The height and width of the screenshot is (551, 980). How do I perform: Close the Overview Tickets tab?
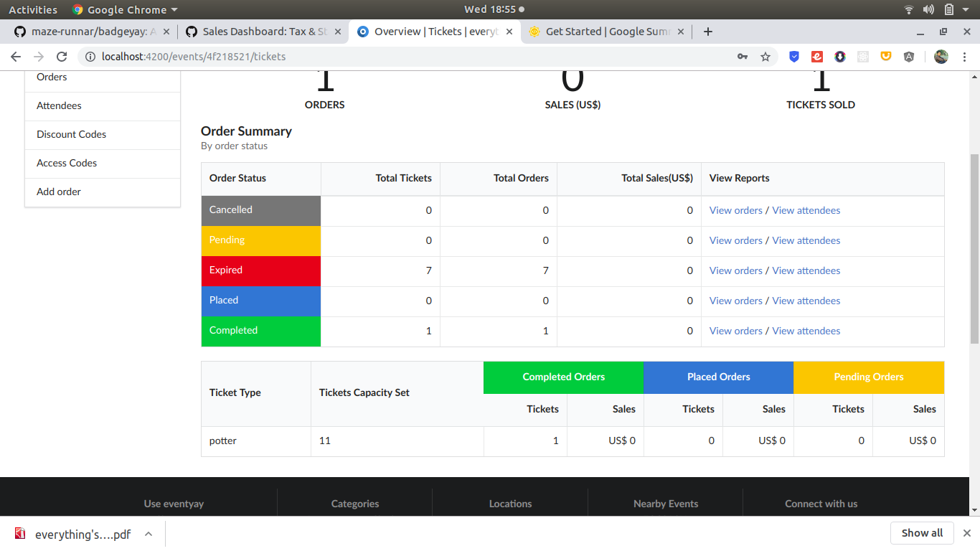[x=509, y=32]
